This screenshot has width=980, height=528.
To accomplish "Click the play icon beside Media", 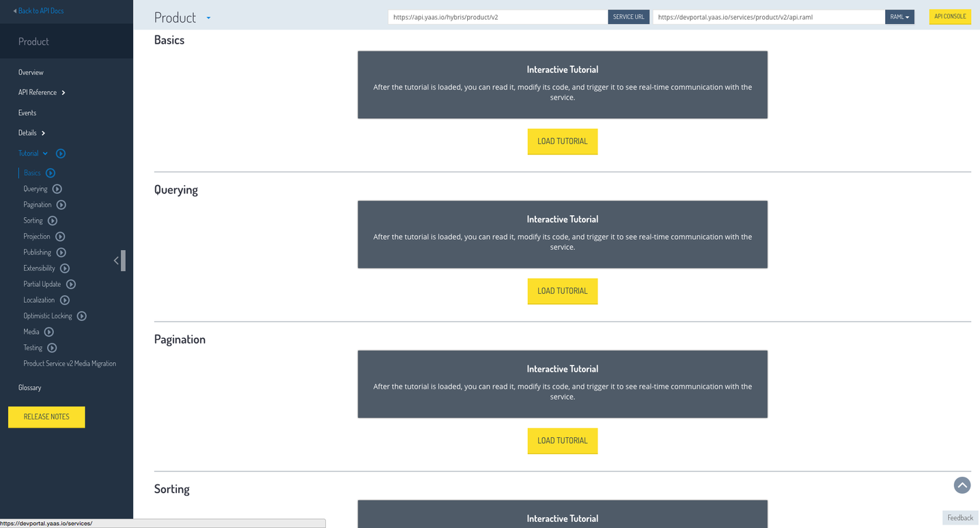I will point(49,332).
